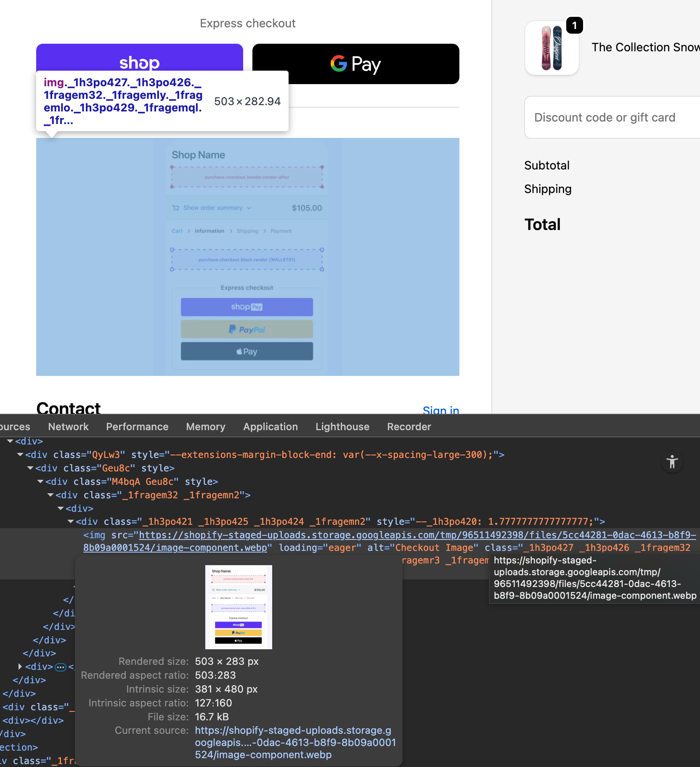
Task: Collapse the QyLw3 div node
Action: (x=20, y=455)
